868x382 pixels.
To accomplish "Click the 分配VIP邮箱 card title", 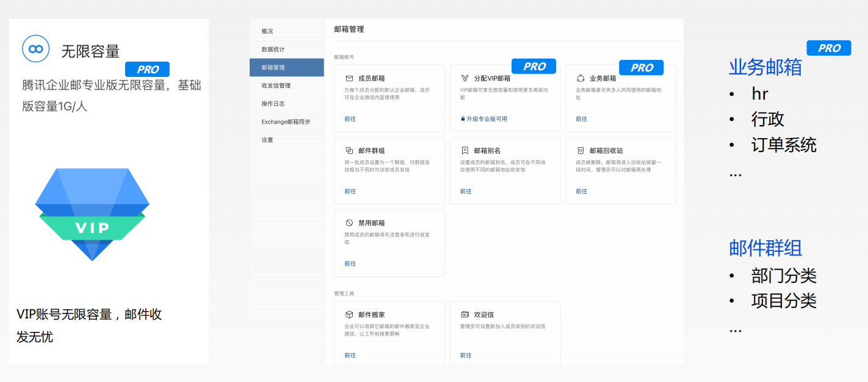I will point(491,78).
